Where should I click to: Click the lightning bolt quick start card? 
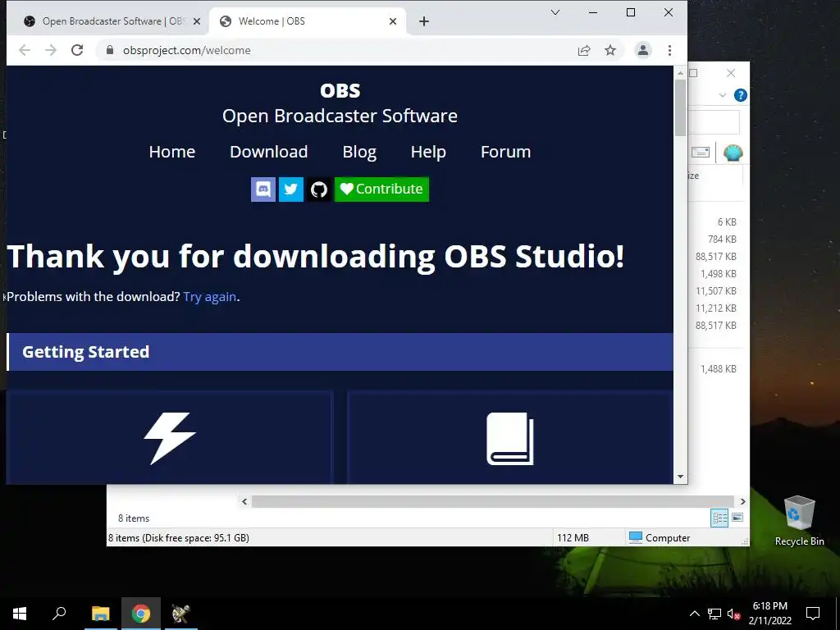(170, 438)
